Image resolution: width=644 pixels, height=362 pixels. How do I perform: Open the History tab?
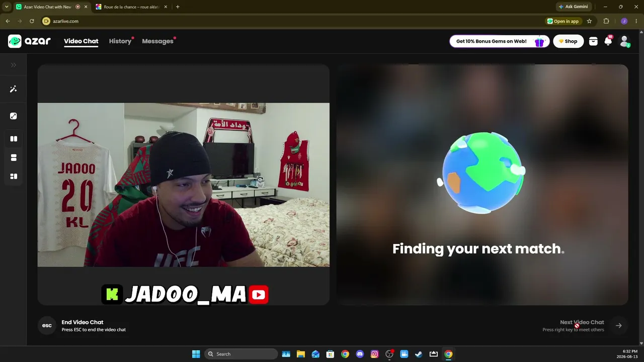(120, 41)
